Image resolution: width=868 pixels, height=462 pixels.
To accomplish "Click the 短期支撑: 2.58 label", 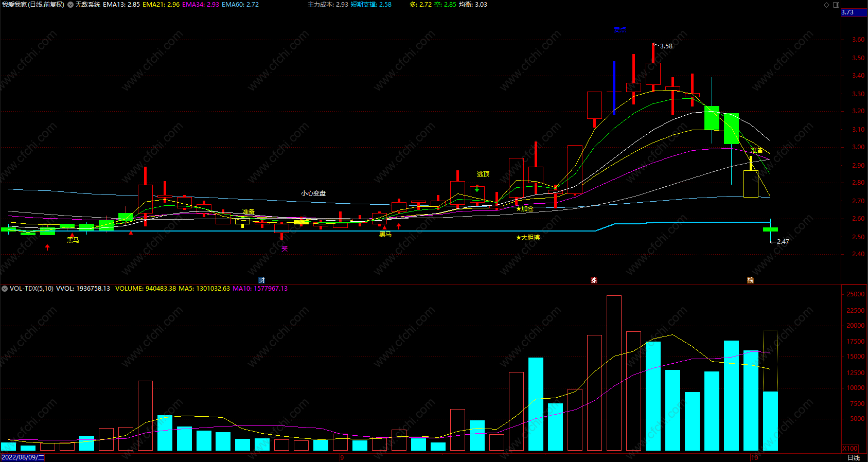I will pyautogui.click(x=371, y=5).
